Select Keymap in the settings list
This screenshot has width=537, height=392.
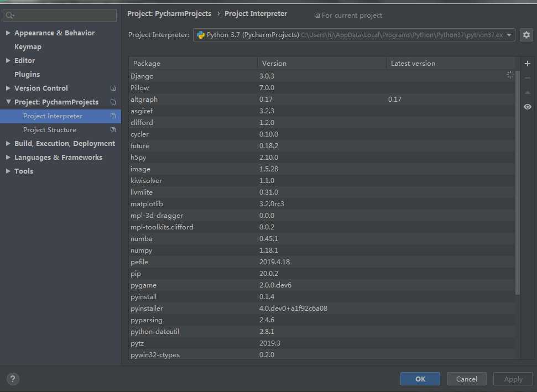[x=28, y=47]
